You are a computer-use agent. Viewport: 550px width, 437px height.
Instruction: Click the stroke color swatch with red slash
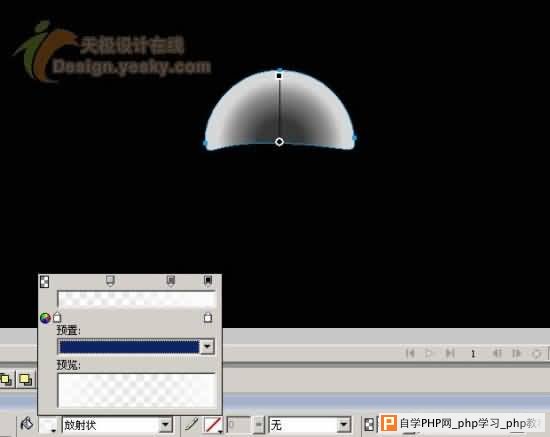point(213,425)
